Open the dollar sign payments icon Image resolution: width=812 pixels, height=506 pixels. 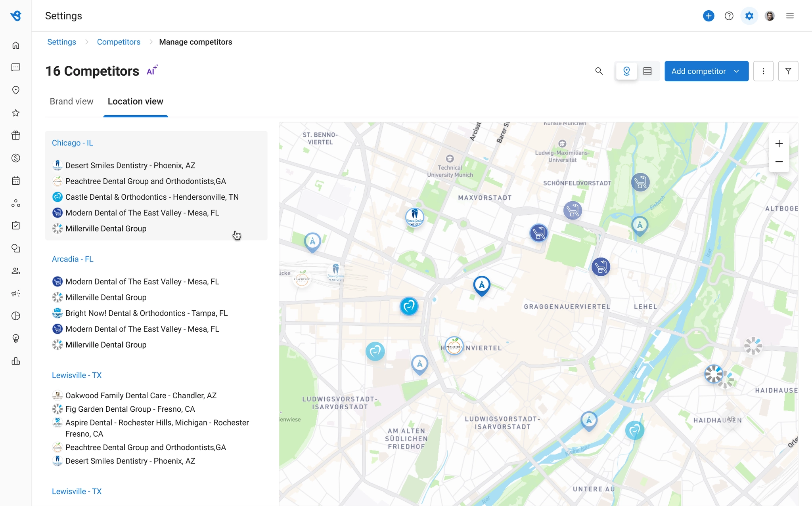click(x=16, y=158)
